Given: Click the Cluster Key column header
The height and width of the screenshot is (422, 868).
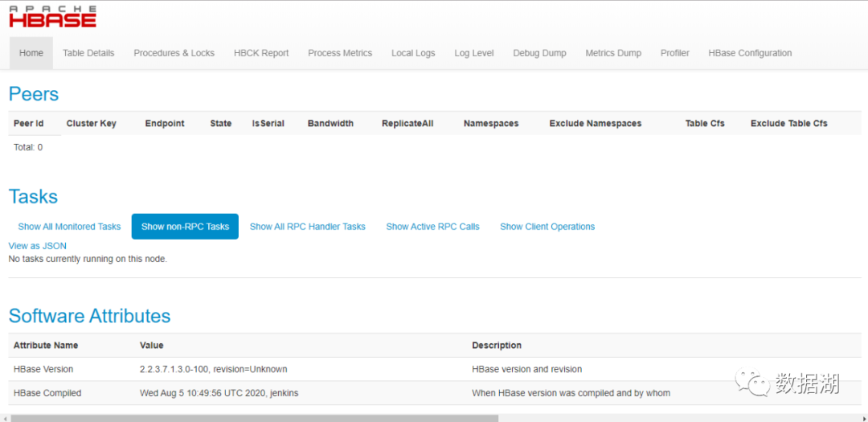Looking at the screenshot, I should pyautogui.click(x=92, y=124).
